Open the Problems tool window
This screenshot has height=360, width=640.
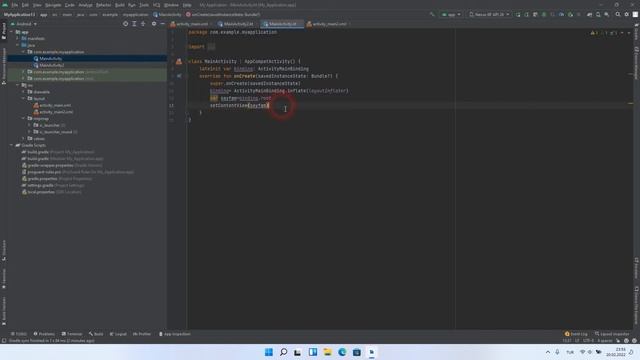point(44,334)
